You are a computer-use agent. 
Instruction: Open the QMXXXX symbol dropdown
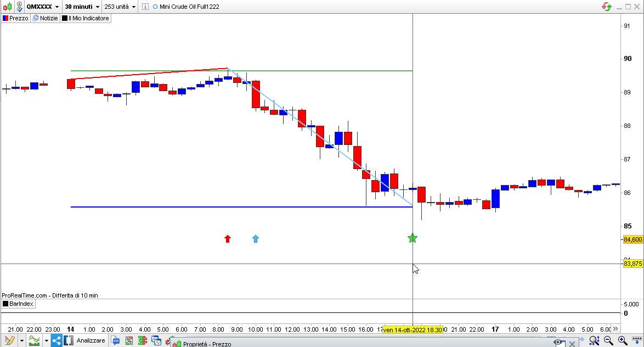[42, 7]
